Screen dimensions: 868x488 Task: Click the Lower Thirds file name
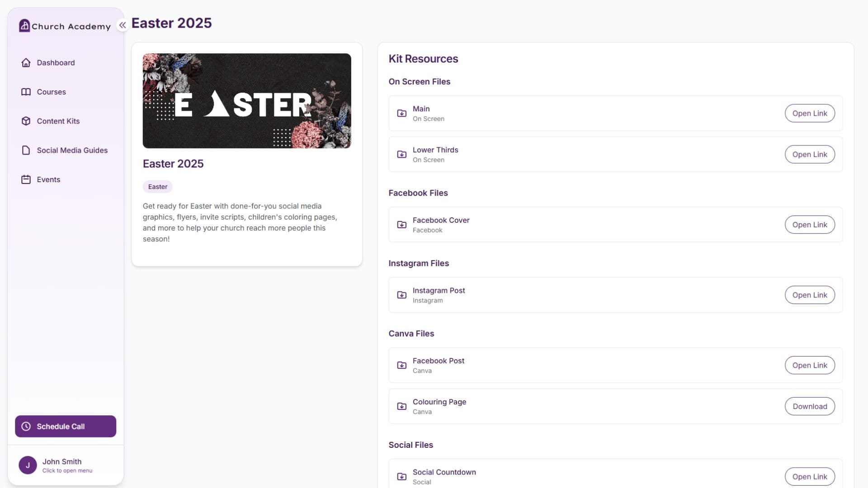click(435, 150)
